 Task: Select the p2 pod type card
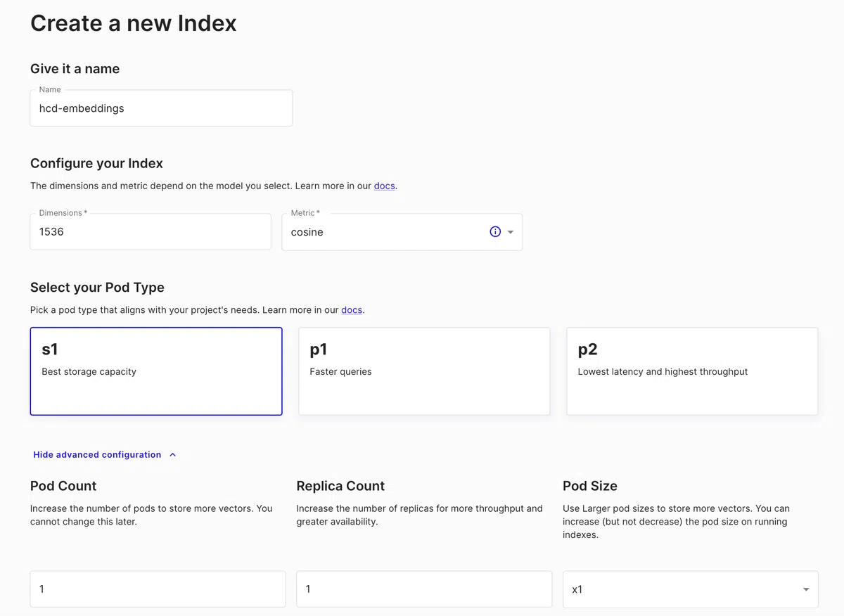click(692, 371)
